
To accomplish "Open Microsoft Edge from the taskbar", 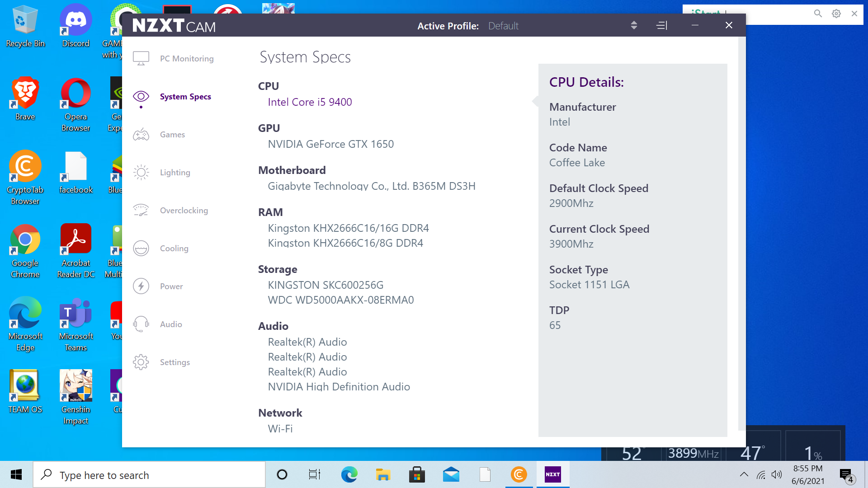I will 349,474.
